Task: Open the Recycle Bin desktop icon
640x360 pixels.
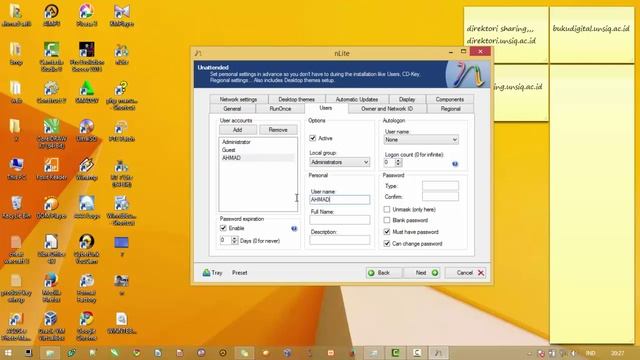Action: (16, 207)
